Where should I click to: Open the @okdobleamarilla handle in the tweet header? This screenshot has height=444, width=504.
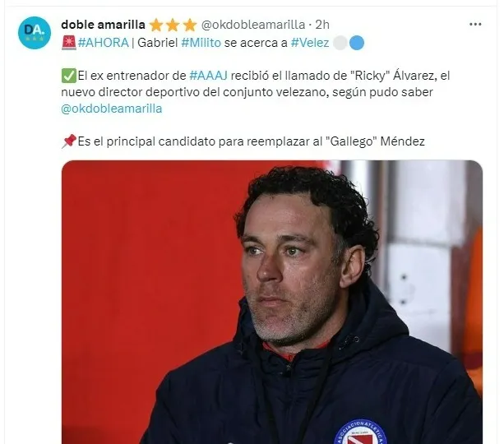pyautogui.click(x=253, y=25)
